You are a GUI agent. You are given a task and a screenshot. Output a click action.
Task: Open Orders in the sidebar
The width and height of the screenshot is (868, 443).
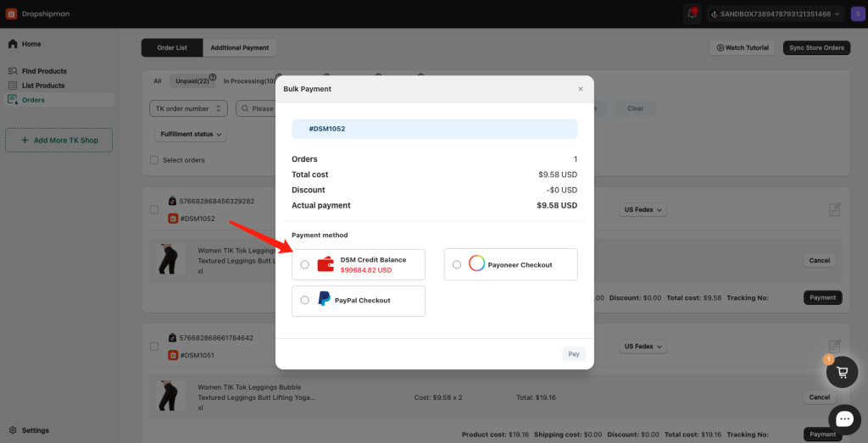[x=58, y=100]
